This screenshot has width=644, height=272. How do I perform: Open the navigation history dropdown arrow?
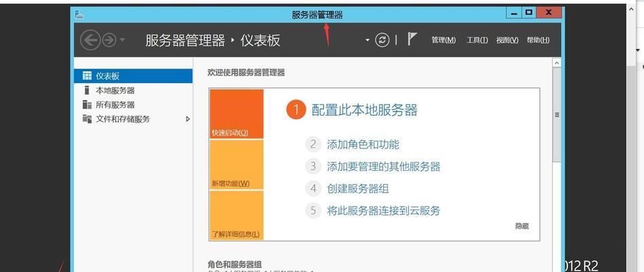pyautogui.click(x=122, y=40)
